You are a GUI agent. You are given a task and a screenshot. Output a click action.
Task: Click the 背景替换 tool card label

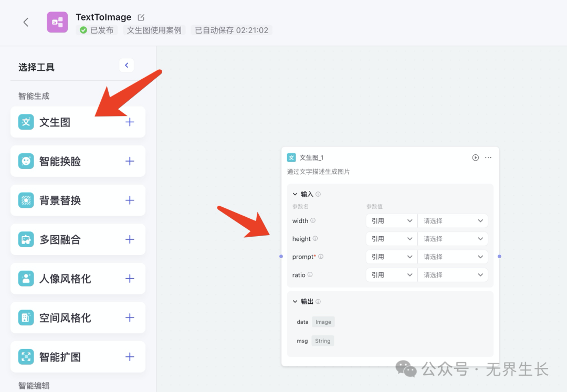coord(60,200)
